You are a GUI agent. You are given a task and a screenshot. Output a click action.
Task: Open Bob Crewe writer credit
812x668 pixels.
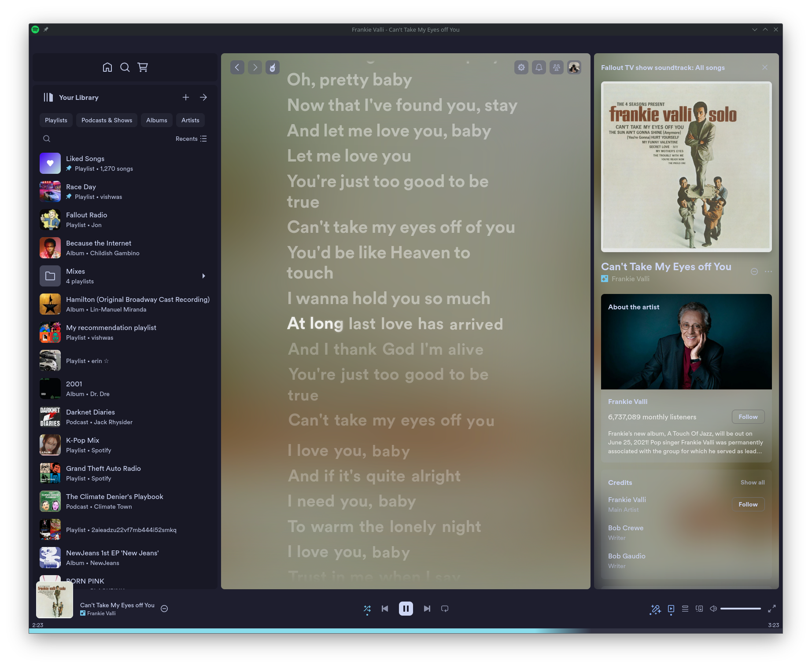[x=626, y=528]
